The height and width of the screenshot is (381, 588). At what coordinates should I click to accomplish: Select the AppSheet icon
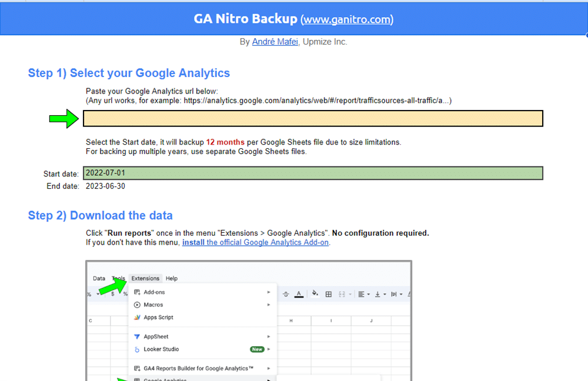pos(136,336)
